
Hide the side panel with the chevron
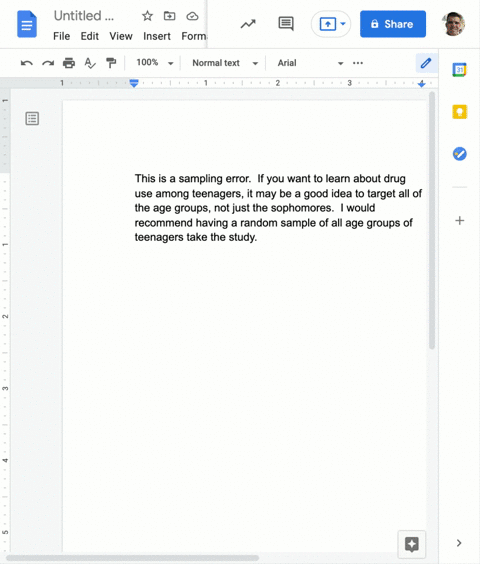[459, 543]
